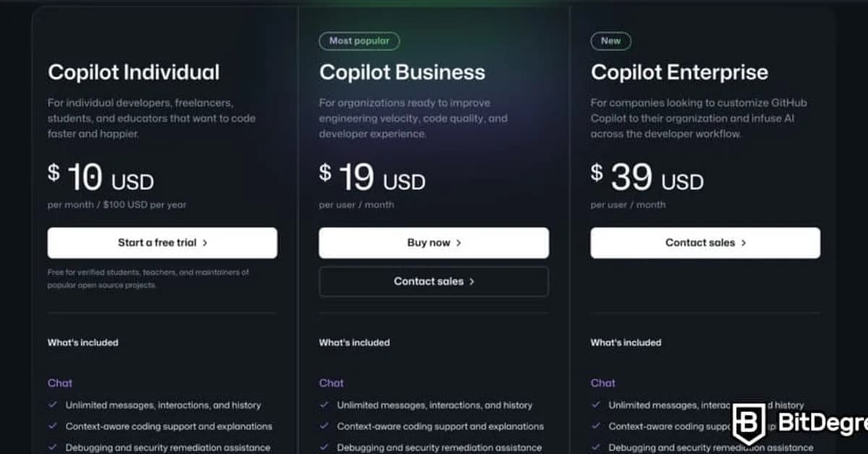Expand the chevron on Buy now button
The image size is (868, 454).
pos(458,242)
